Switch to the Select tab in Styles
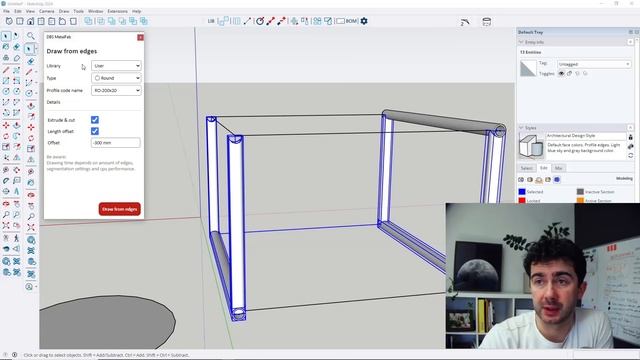Screen dimensions: 640x360 point(527,168)
